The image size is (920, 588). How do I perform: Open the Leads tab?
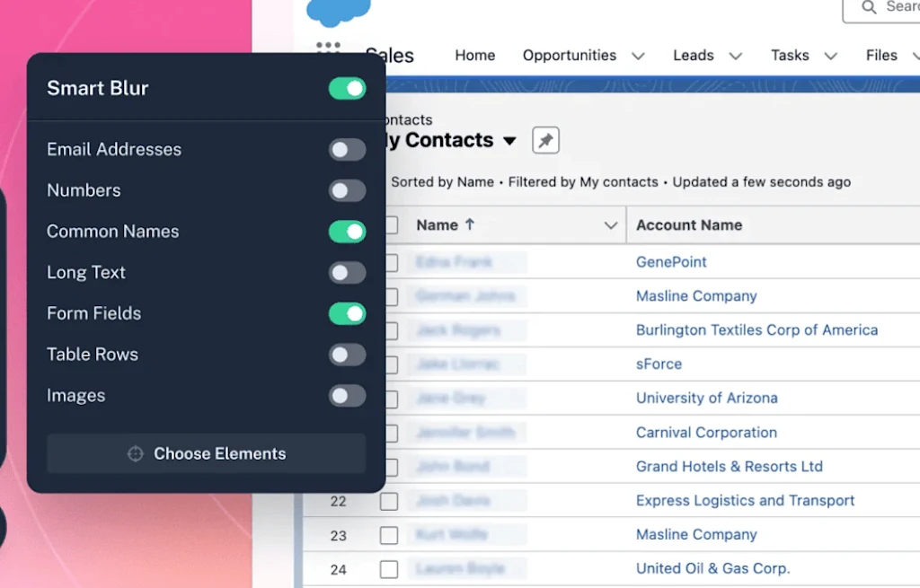click(693, 55)
